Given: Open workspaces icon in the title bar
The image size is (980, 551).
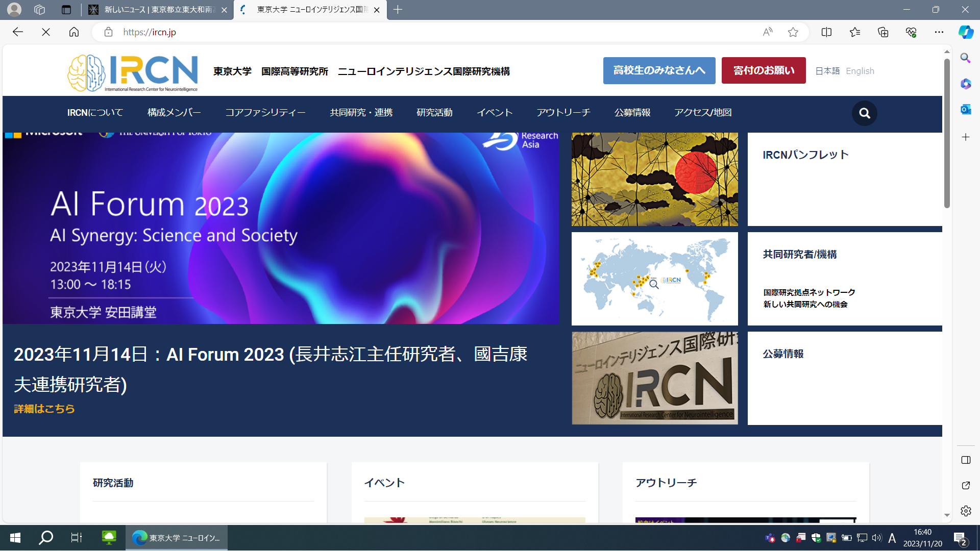Looking at the screenshot, I should click(40, 10).
